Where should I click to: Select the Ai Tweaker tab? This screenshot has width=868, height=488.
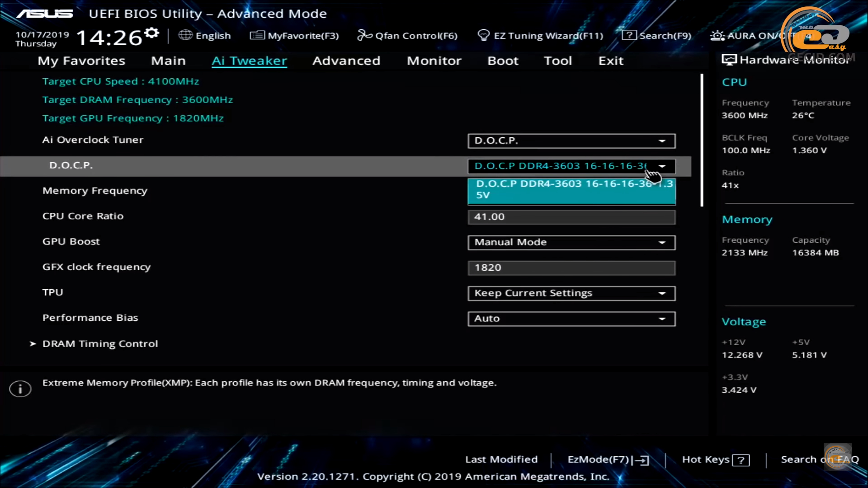click(249, 60)
